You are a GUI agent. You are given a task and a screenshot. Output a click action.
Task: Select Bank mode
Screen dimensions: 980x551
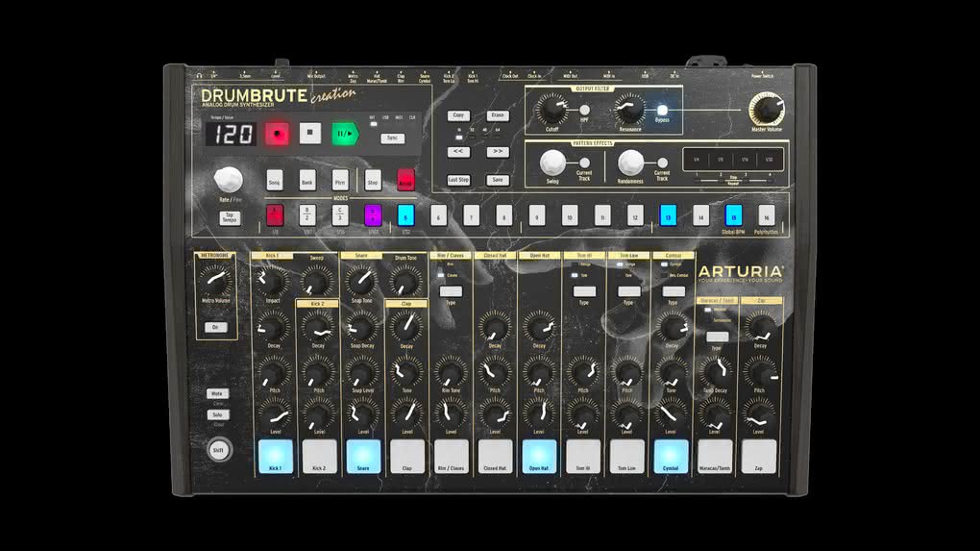pos(306,181)
